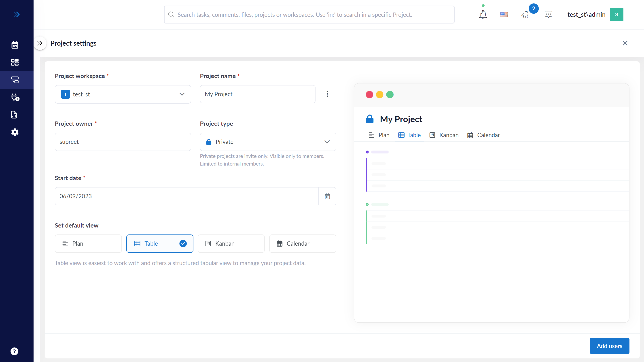Switch preview to Calendar tab
The width and height of the screenshot is (644, 362).
pyautogui.click(x=483, y=135)
